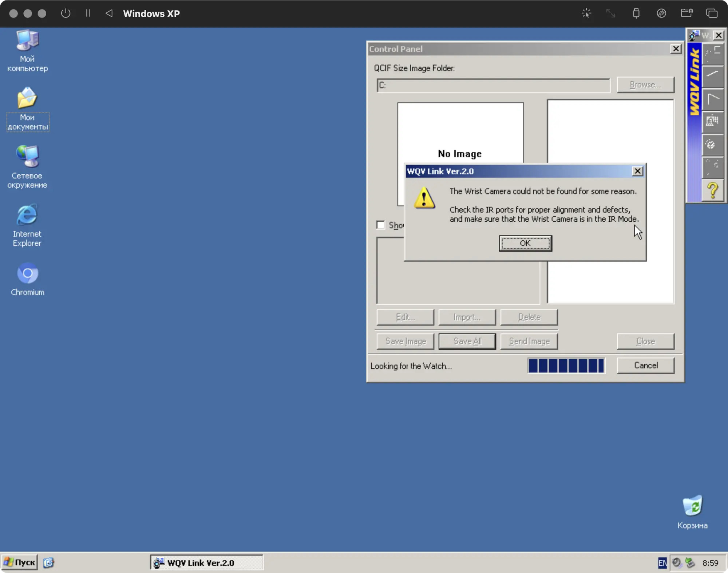728x573 pixels.
Task: Click OK in the WQV Link warning dialog
Action: tap(525, 243)
